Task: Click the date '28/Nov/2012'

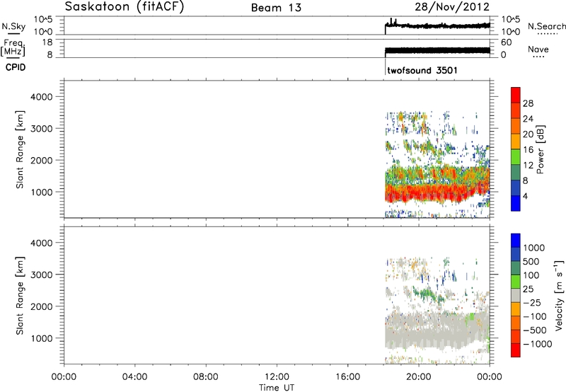Action: 452,7
